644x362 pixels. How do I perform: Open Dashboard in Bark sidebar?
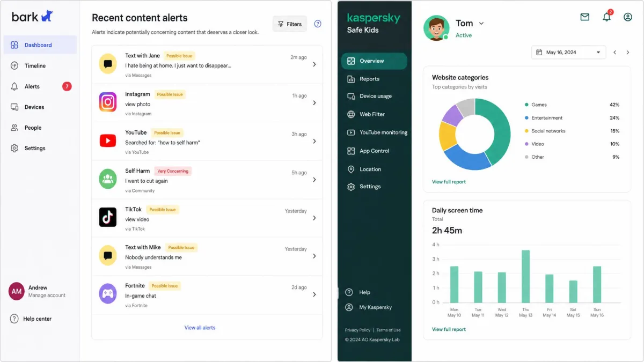click(40, 45)
